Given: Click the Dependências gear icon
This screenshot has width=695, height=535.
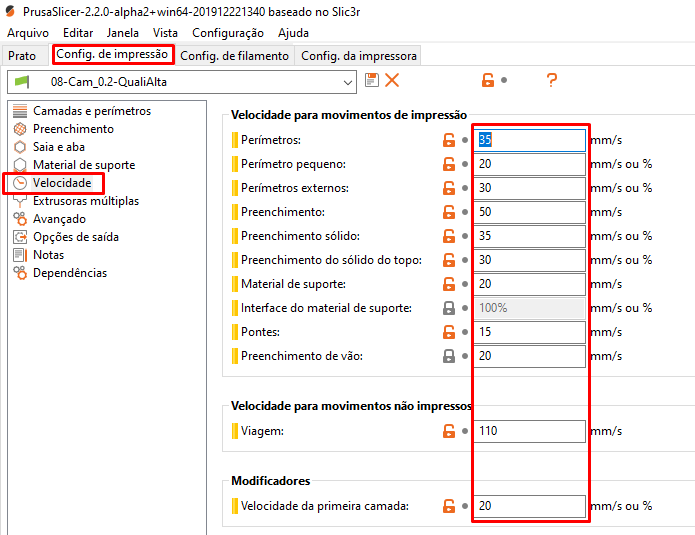Looking at the screenshot, I should click(20, 273).
